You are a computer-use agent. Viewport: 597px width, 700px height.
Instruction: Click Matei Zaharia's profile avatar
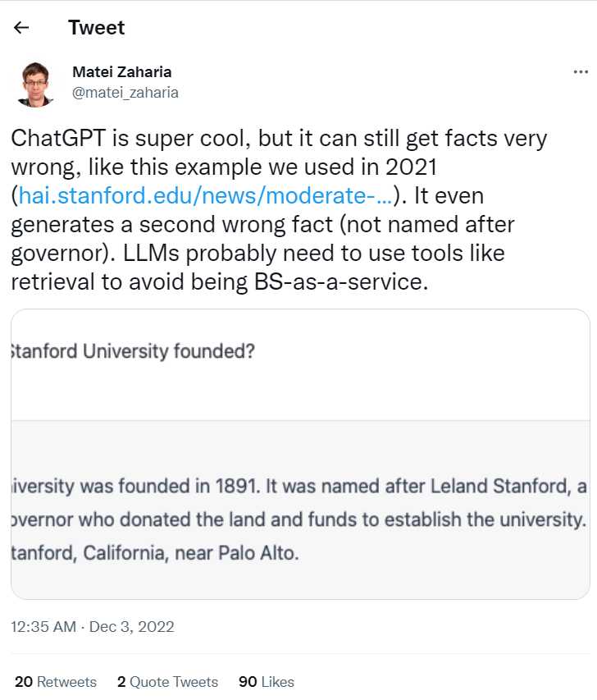[36, 83]
